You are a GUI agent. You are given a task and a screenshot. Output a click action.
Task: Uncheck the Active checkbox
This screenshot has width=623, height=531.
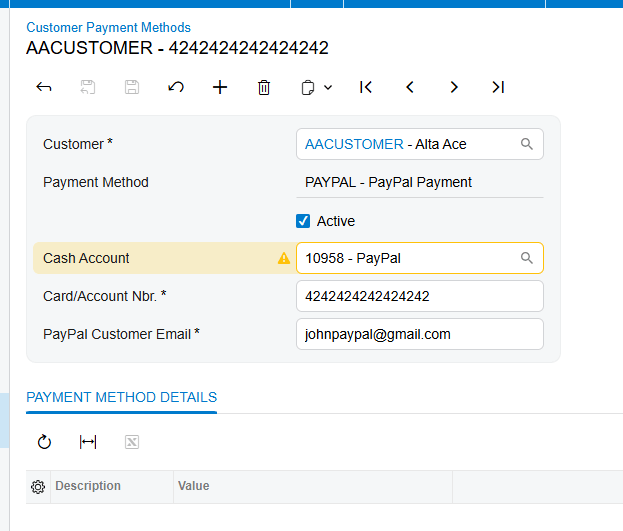click(303, 221)
